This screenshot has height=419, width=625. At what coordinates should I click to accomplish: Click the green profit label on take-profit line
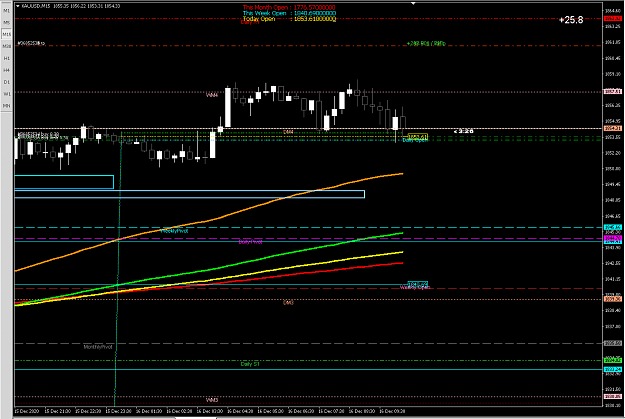tap(426, 43)
